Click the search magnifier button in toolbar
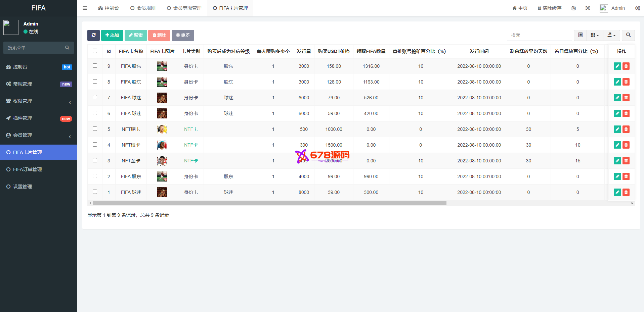Image resolution: width=644 pixels, height=312 pixels. tap(628, 35)
